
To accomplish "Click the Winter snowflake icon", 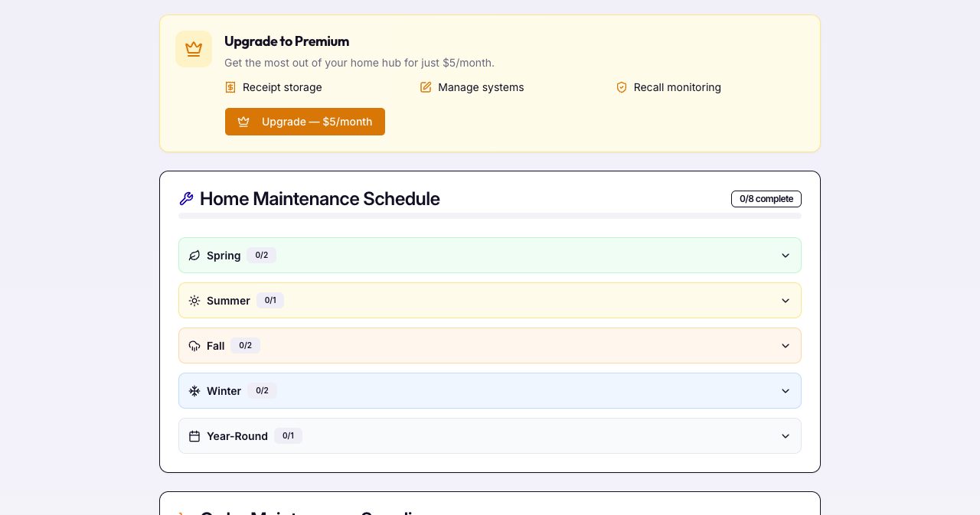I will tap(194, 391).
